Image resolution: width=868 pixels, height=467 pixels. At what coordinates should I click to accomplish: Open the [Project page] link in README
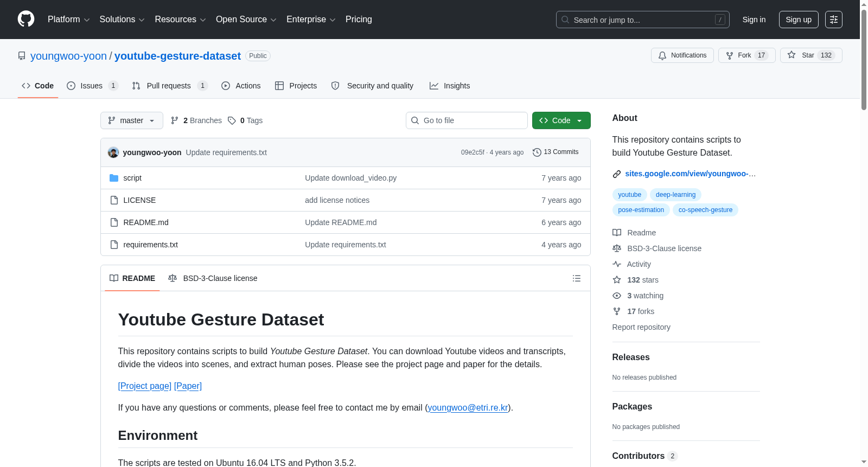(145, 386)
